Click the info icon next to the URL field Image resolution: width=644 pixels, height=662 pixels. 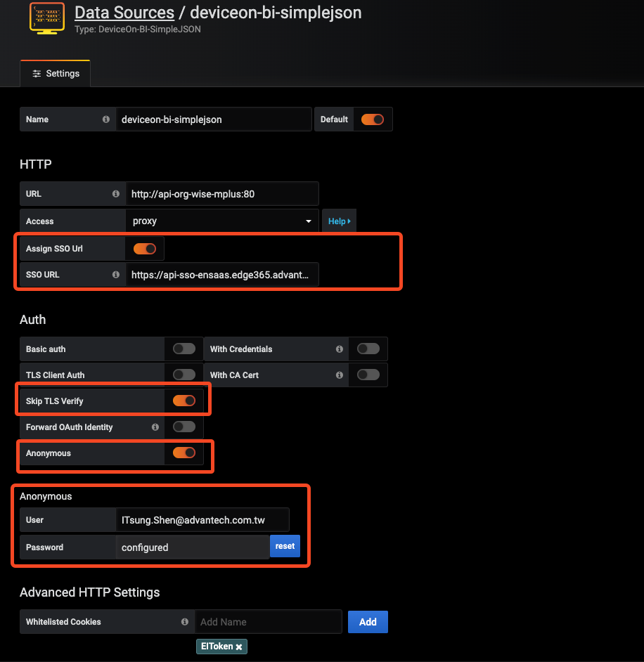[115, 193]
